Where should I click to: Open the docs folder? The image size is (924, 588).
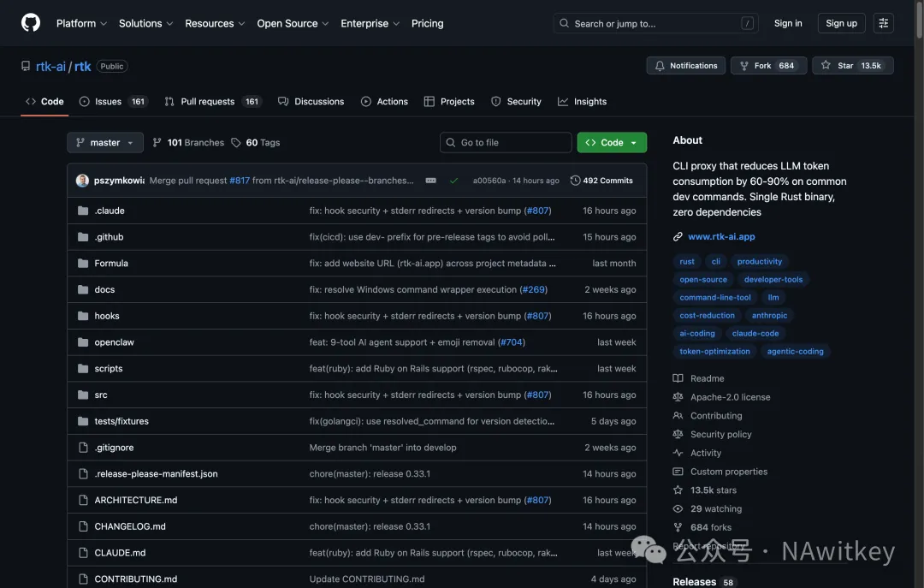coord(105,289)
